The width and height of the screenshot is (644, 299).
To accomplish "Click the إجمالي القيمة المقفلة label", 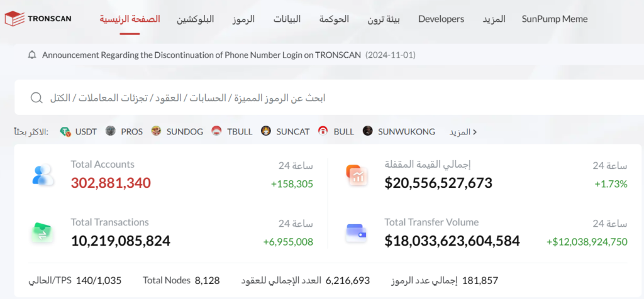I will [428, 165].
